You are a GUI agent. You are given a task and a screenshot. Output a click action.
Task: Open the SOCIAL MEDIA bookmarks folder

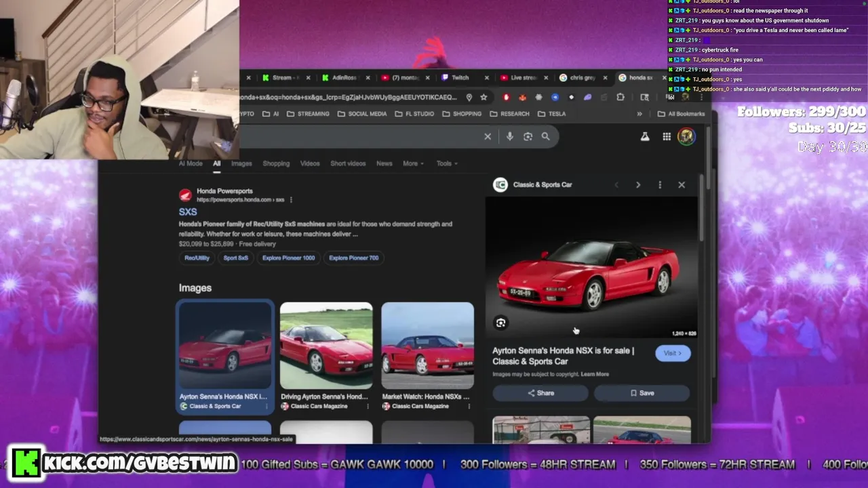(x=362, y=114)
